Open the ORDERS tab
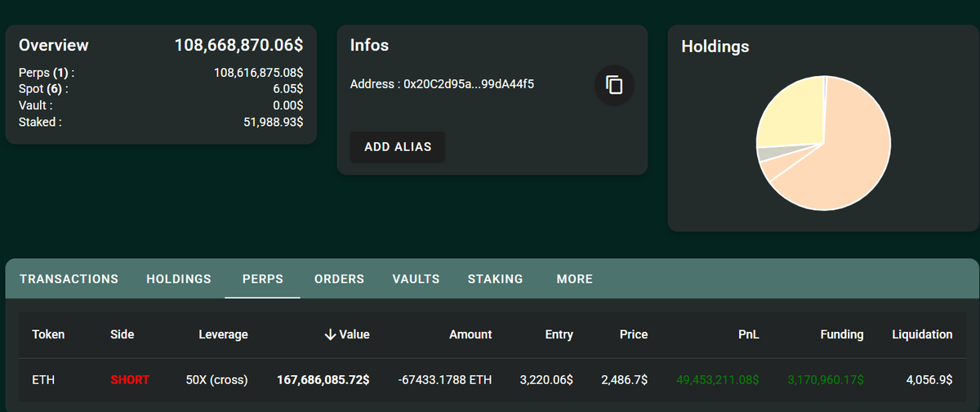 (x=339, y=279)
